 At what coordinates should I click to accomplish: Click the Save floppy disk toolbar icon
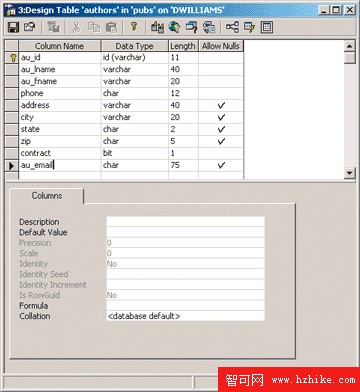pos(13,27)
